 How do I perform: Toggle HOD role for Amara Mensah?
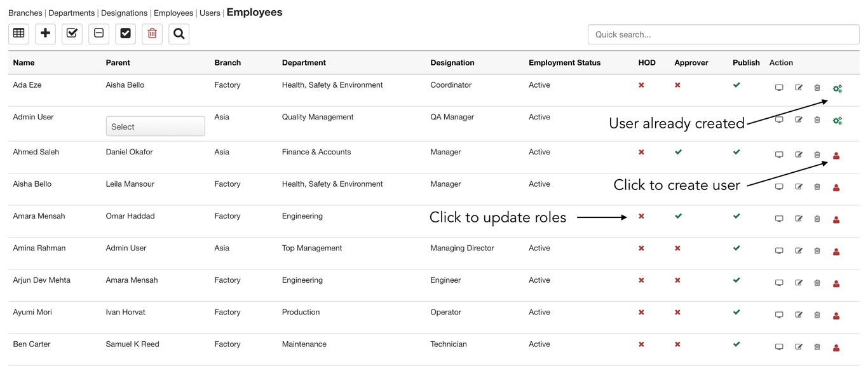(641, 216)
